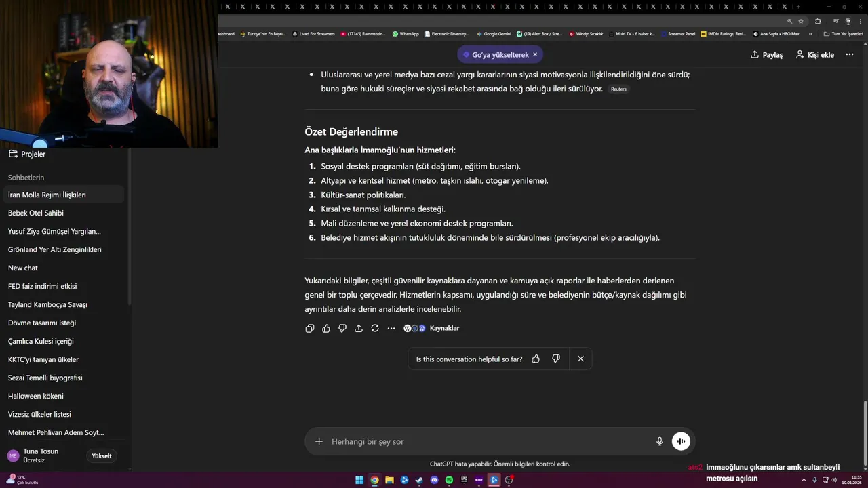The width and height of the screenshot is (868, 488).
Task: Open chat 'Tayland Kamboçya Savaşı'
Action: point(62,304)
